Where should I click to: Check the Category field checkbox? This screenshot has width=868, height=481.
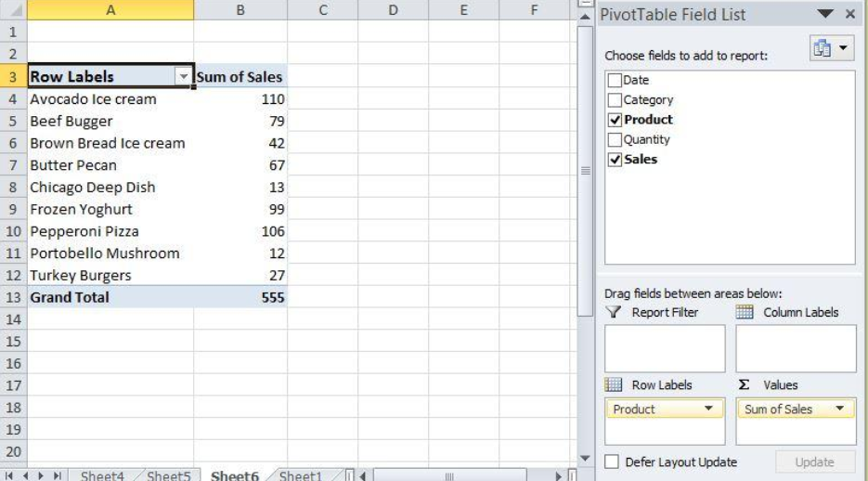click(615, 100)
